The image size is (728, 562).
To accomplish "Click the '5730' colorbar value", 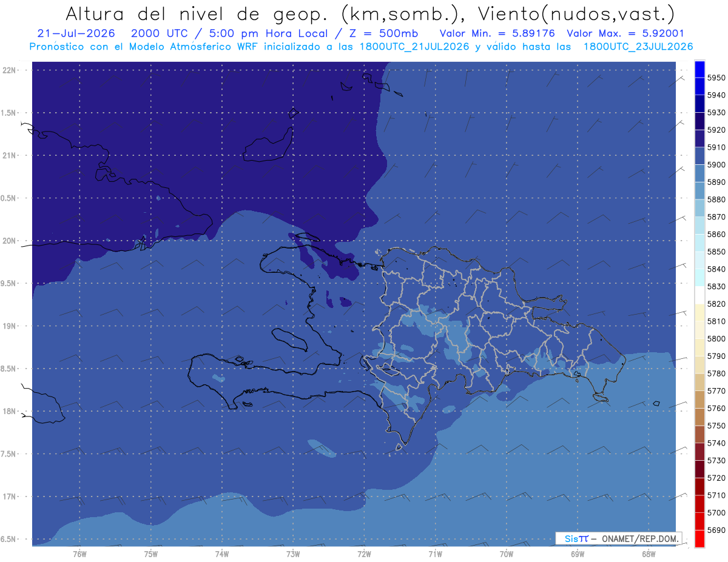I will [x=716, y=460].
